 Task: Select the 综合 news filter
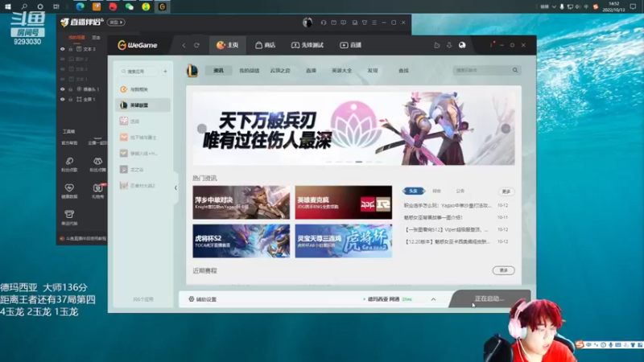[x=436, y=191]
